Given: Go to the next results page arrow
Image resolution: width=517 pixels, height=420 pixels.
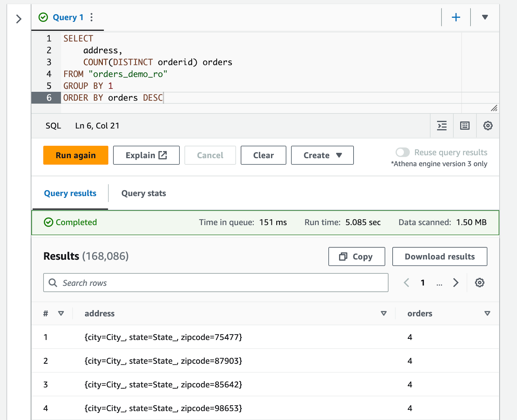Looking at the screenshot, I should (x=456, y=283).
